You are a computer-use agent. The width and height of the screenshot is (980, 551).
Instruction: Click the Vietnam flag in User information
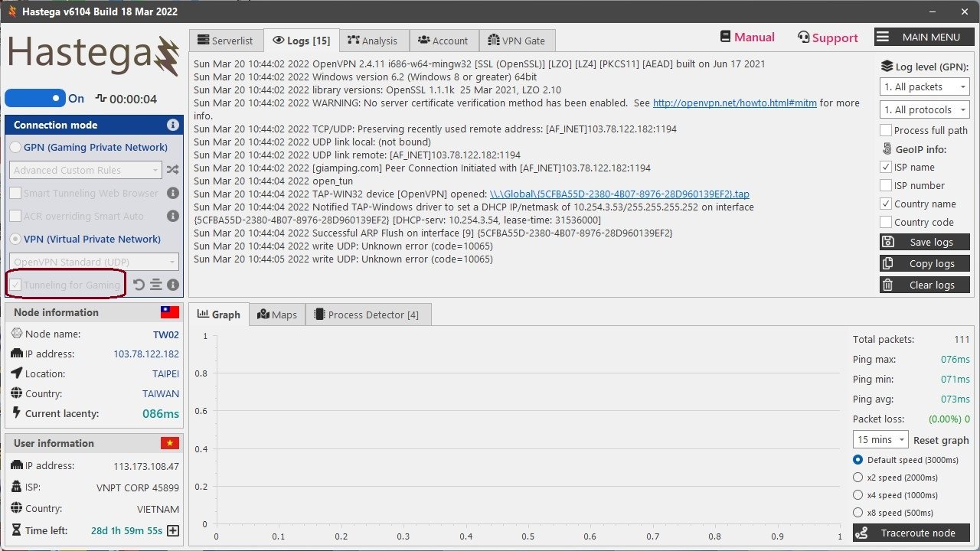tap(170, 443)
